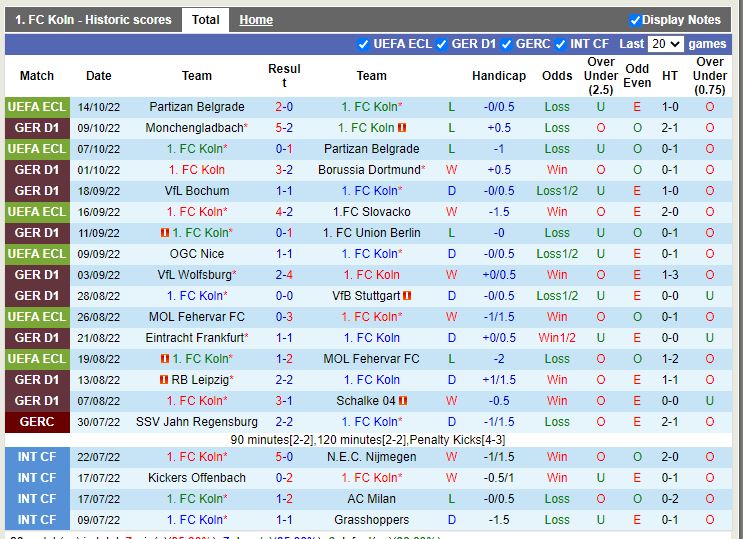743x539 pixels.
Task: Uncheck the INT CF filter checkbox
Action: pos(560,44)
